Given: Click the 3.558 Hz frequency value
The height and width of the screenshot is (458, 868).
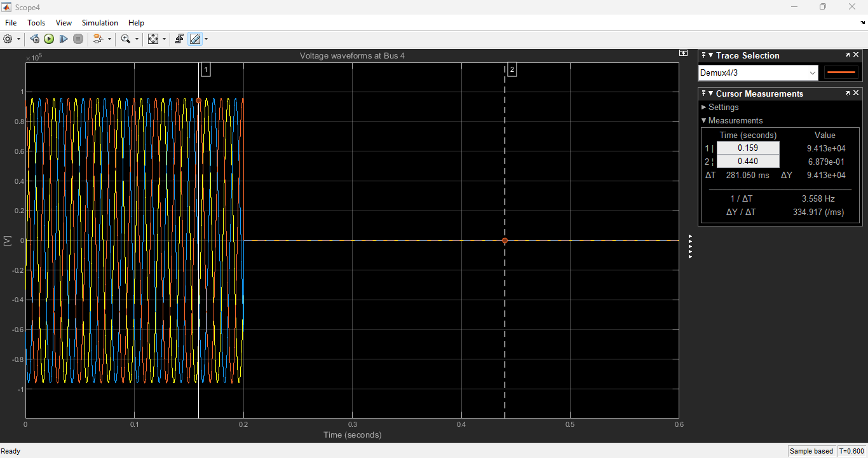Looking at the screenshot, I should pyautogui.click(x=818, y=199).
